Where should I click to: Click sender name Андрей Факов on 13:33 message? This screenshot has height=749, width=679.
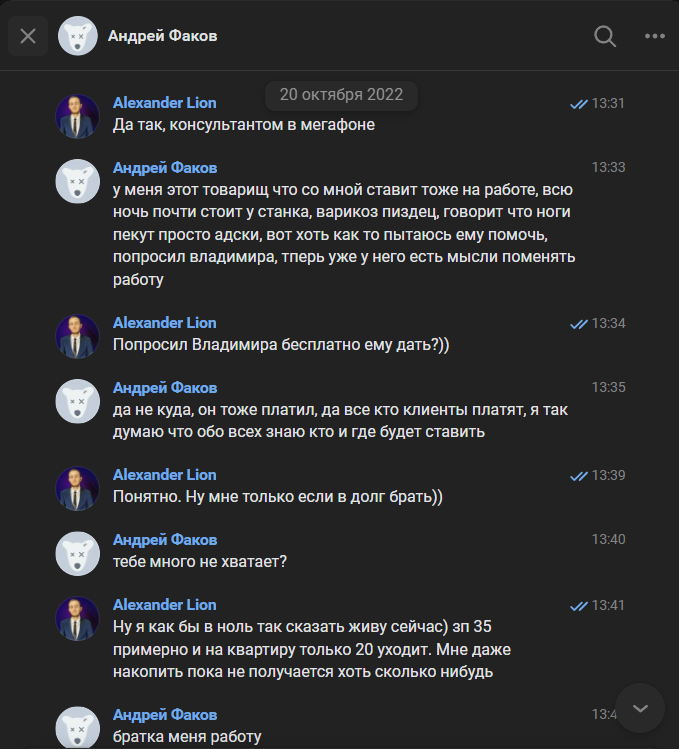(165, 167)
